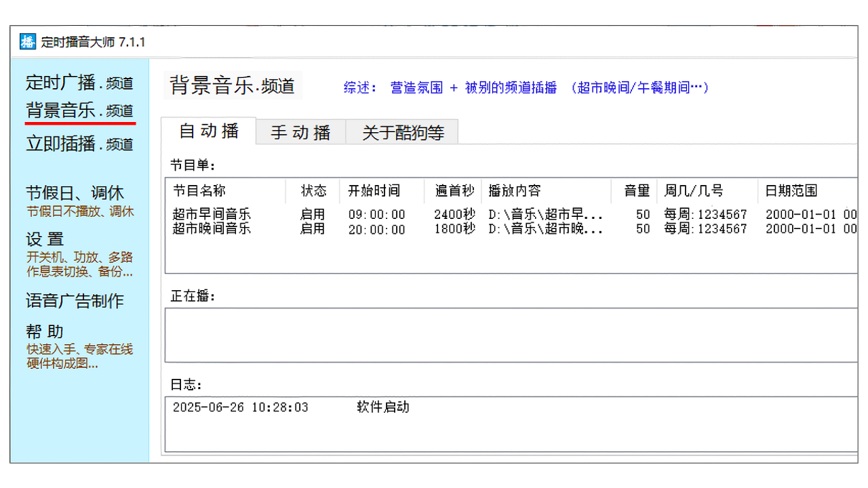Screen dimensions: 868x488
Task: Select 背景音乐 channel in sidebar
Action: click(79, 110)
